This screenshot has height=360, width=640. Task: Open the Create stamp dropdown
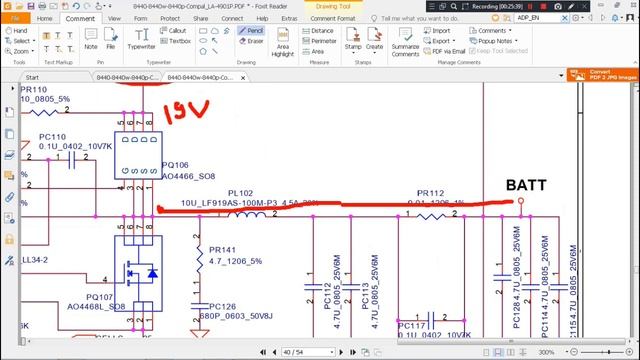click(374, 53)
